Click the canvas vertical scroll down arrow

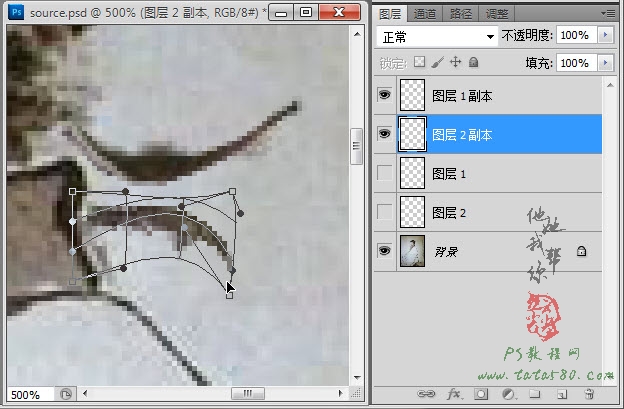[357, 378]
